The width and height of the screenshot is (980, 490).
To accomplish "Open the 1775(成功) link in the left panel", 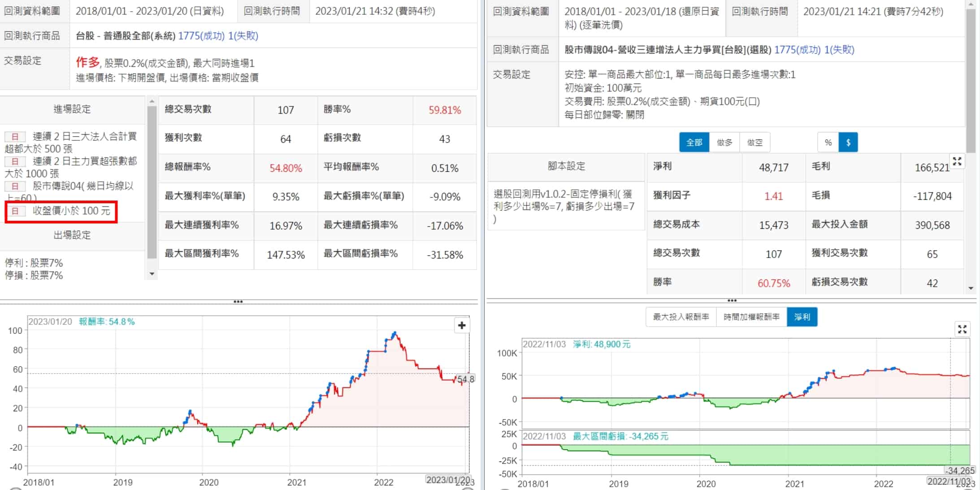I will 201,36.
